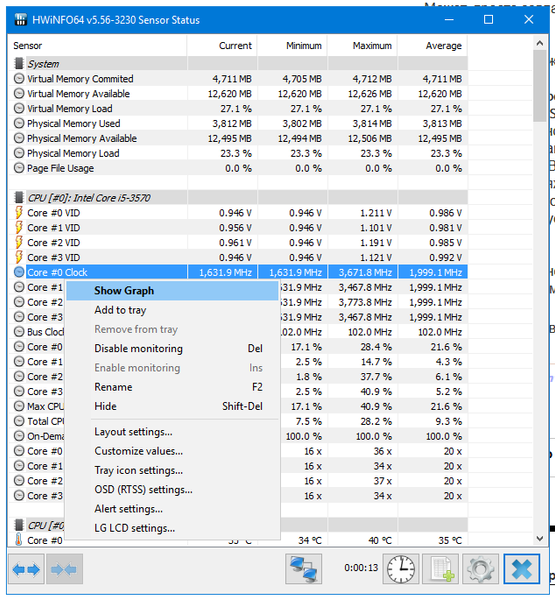The height and width of the screenshot is (600, 555).
Task: Click the Minimum column header
Action: (x=292, y=46)
